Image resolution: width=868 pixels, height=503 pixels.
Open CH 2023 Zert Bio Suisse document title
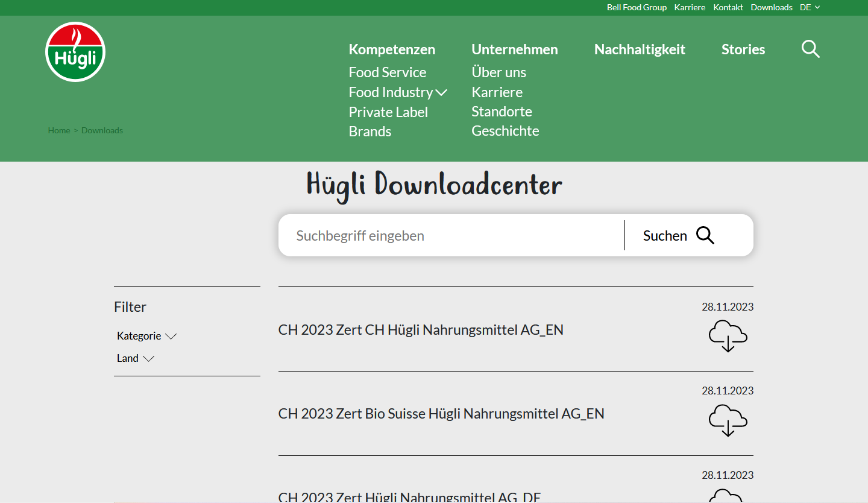441,414
